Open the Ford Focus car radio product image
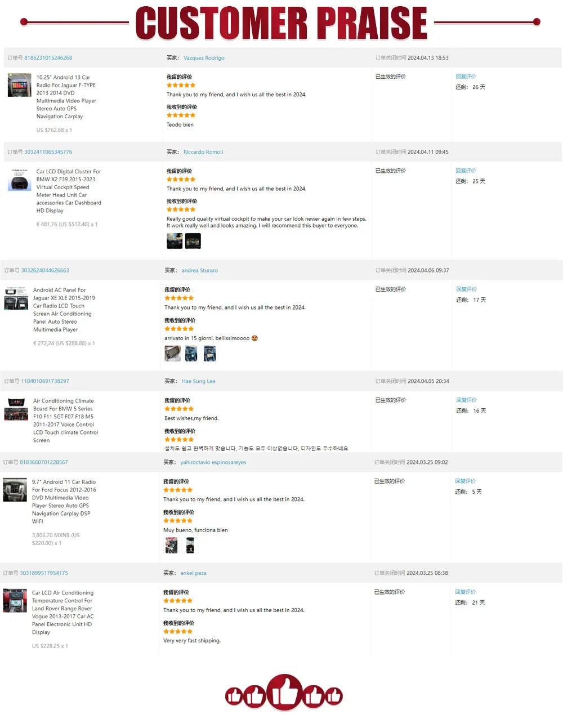 (15, 490)
